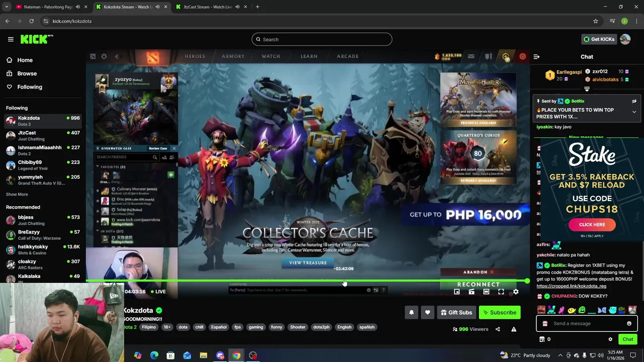Open the Kick hamburger menu

pyautogui.click(x=11, y=39)
